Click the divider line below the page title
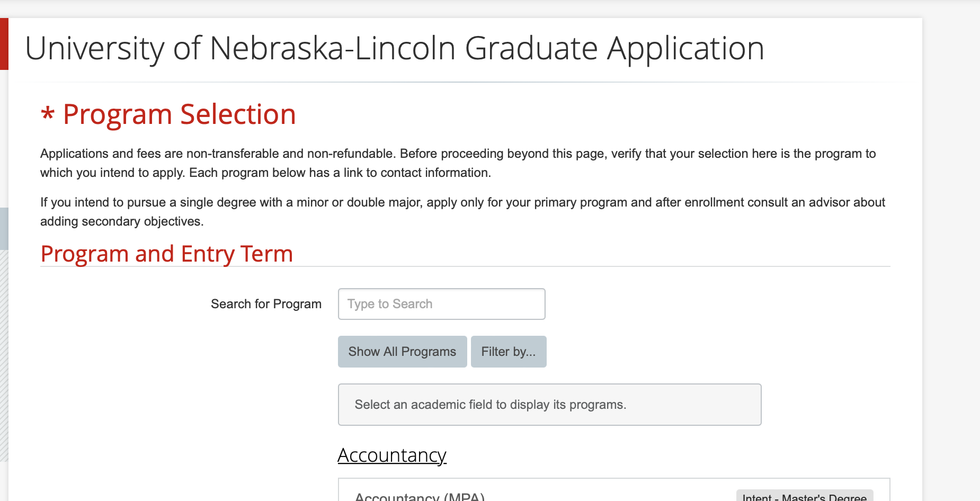 (465, 82)
